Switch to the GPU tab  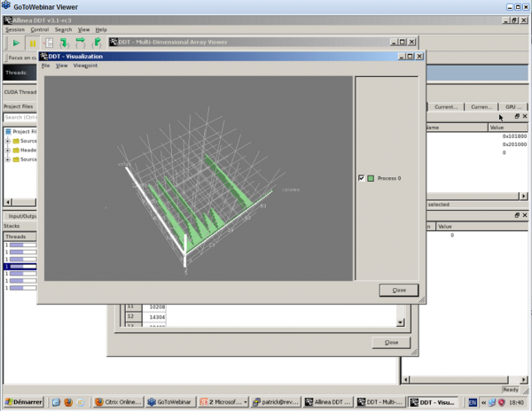point(512,106)
